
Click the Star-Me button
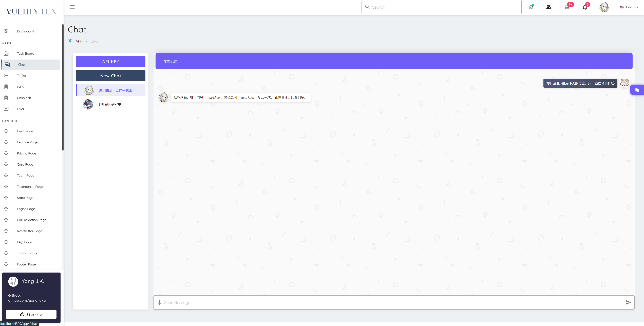(31, 314)
